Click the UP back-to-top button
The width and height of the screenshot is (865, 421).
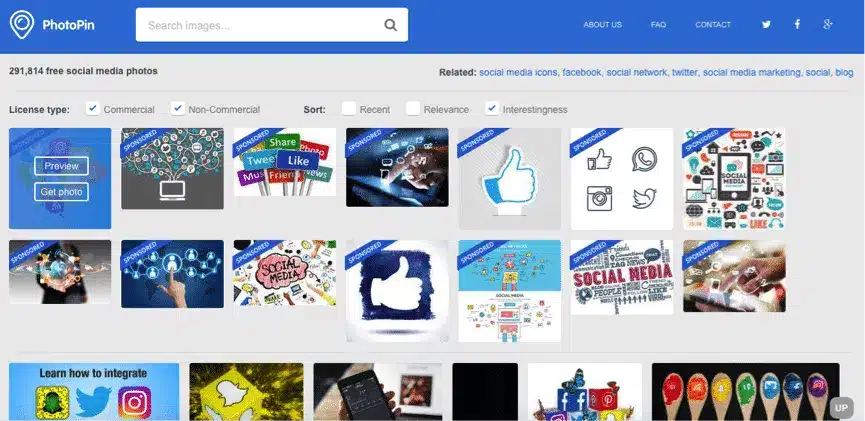pos(841,408)
